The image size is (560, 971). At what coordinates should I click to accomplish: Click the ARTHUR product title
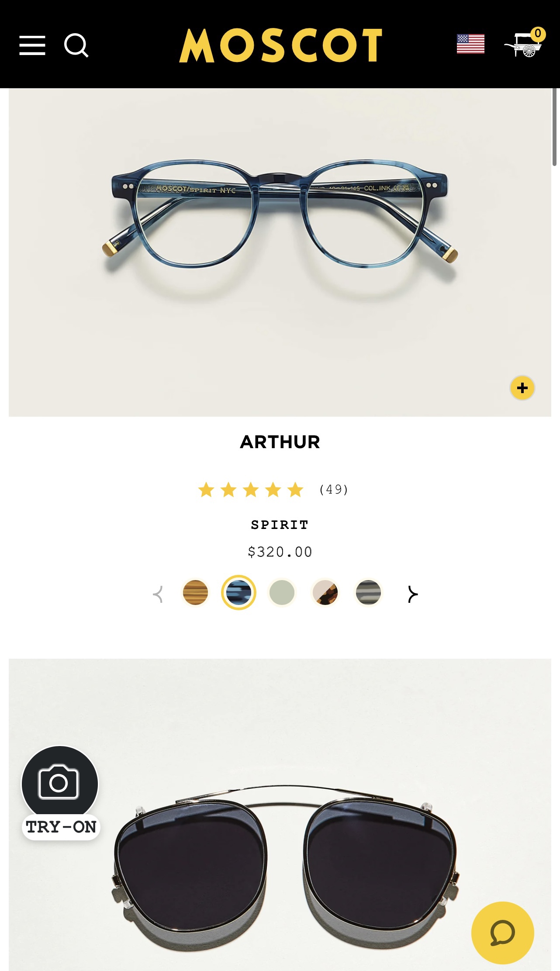click(280, 442)
